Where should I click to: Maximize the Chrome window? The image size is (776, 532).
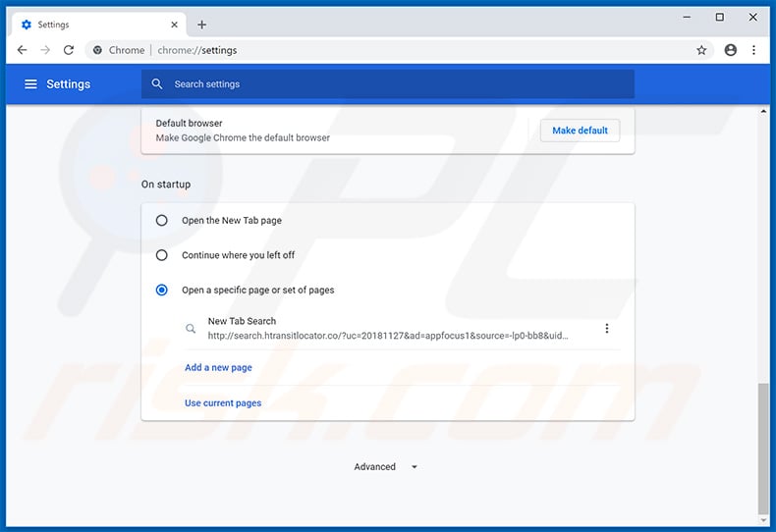tap(720, 18)
